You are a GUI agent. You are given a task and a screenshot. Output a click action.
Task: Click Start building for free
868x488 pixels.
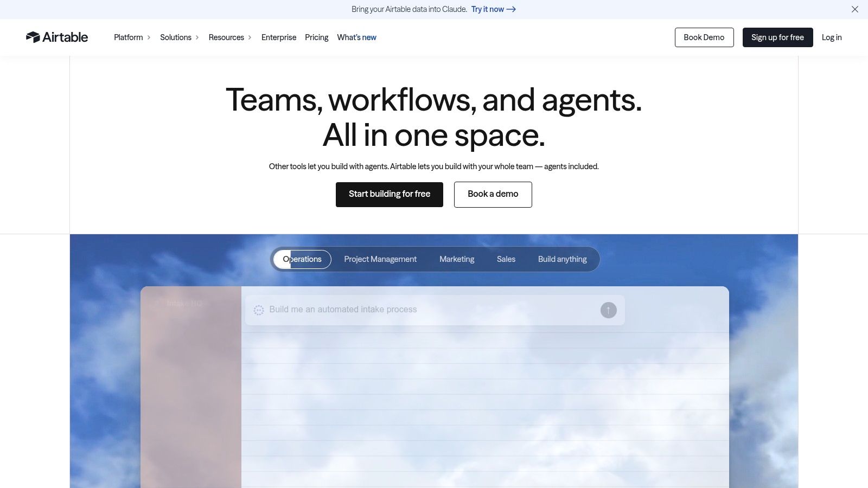[390, 194]
